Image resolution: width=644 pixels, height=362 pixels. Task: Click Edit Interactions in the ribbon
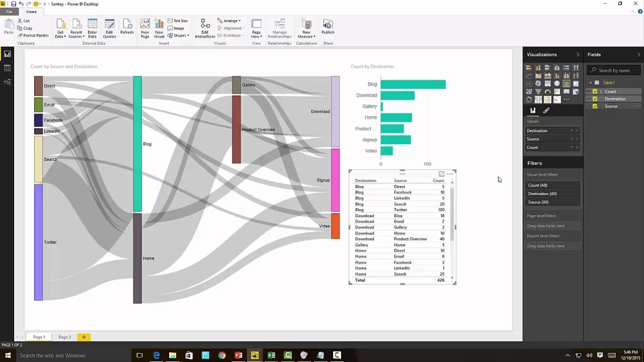click(205, 28)
